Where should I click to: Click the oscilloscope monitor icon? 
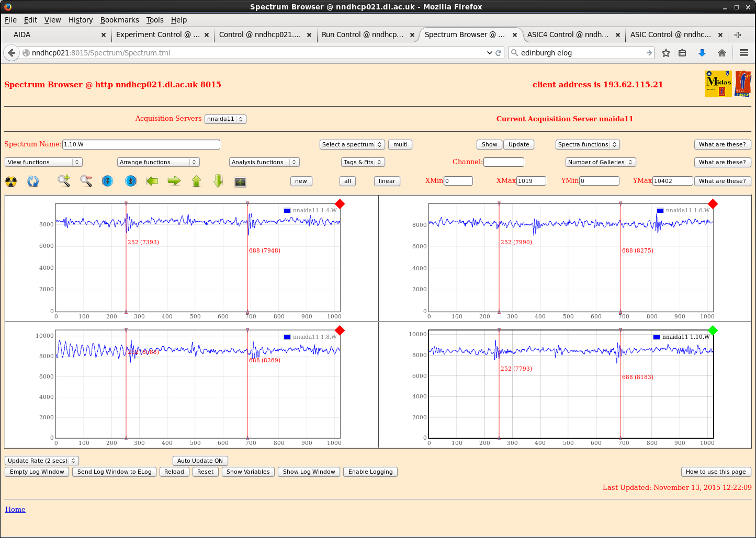[x=240, y=181]
